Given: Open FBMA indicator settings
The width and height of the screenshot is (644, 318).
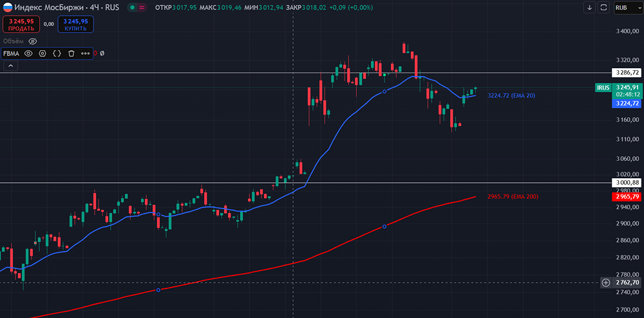Looking at the screenshot, I should (x=43, y=53).
